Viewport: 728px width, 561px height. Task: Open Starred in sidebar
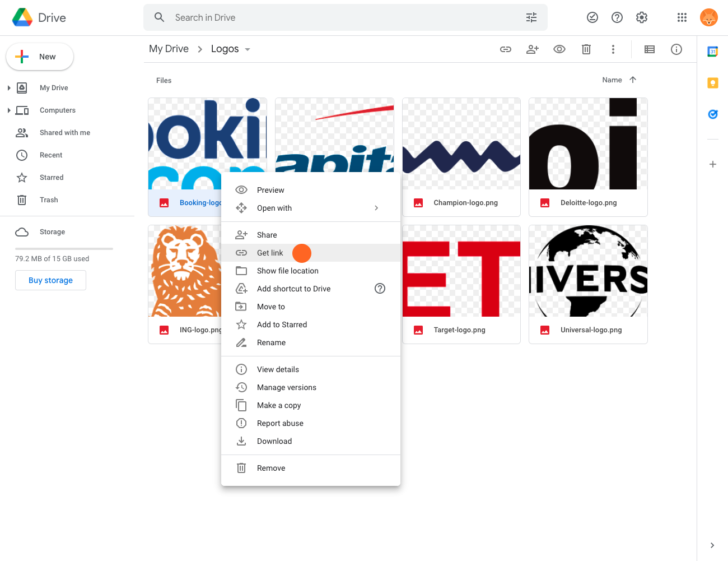52,178
